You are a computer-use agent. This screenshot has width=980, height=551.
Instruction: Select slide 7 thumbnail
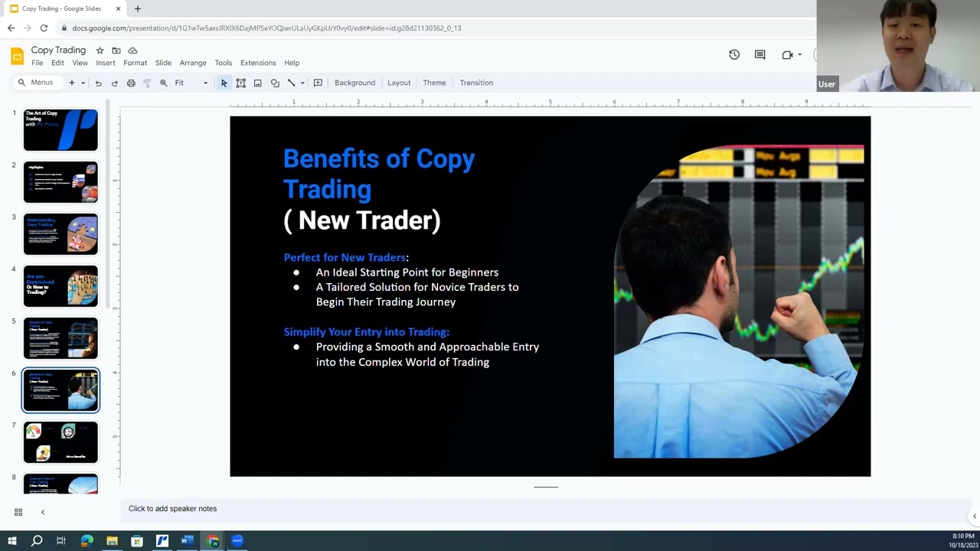[60, 442]
